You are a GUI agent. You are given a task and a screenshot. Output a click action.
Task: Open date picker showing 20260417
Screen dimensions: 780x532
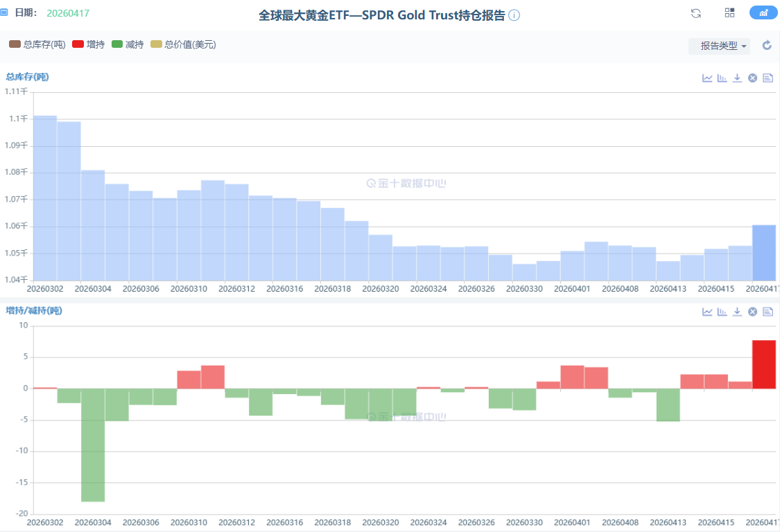click(68, 13)
